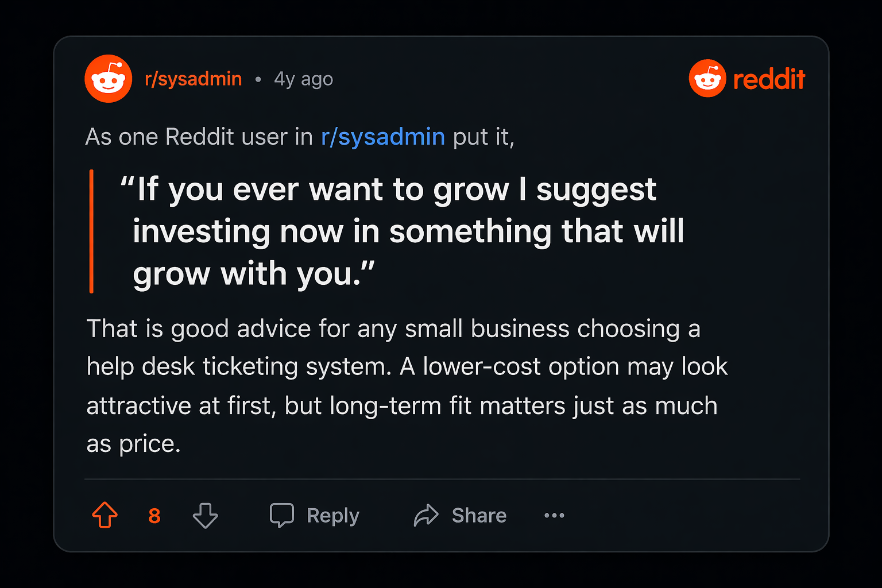The image size is (882, 588).
Task: Click the speech bubble Reply icon
Action: pyautogui.click(x=281, y=515)
